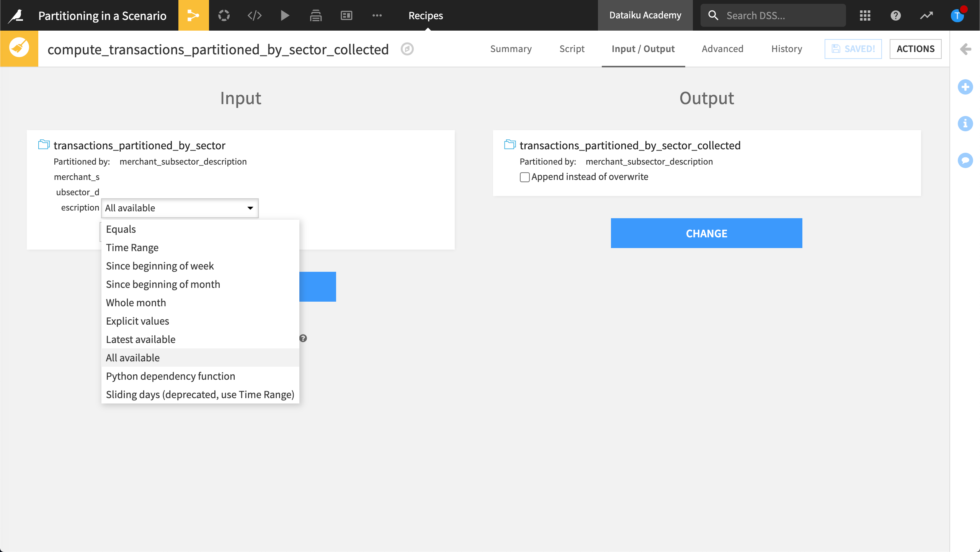This screenshot has height=552, width=980.
Task: Toggle Append instead of overwrite checkbox
Action: click(524, 176)
